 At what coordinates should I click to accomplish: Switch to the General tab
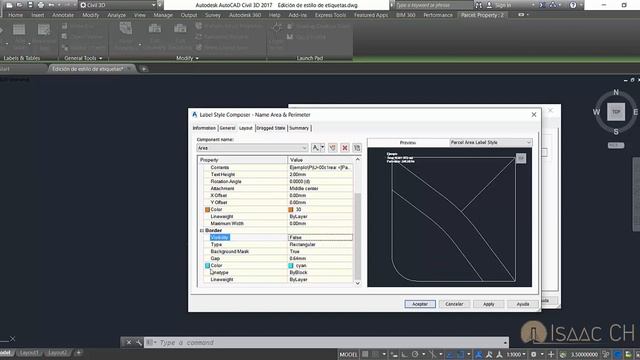(x=227, y=128)
